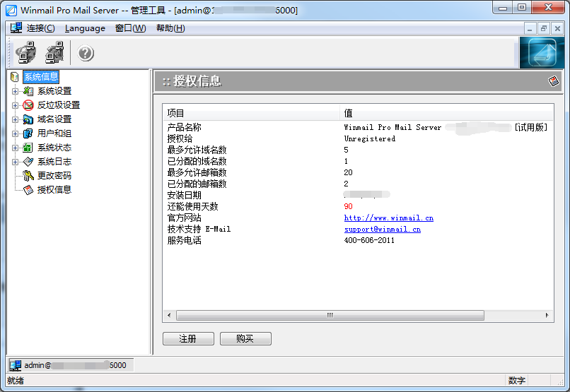Click the 技术支持 E-Mail label

[x=199, y=229]
